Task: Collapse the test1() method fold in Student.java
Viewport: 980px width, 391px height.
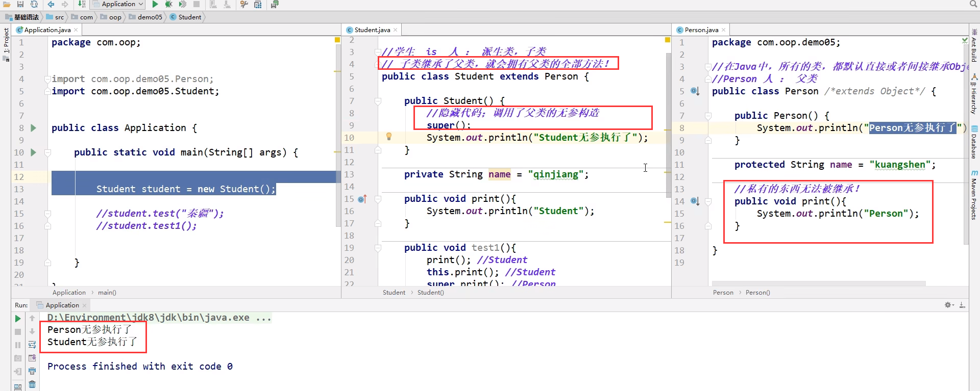Action: pos(378,248)
